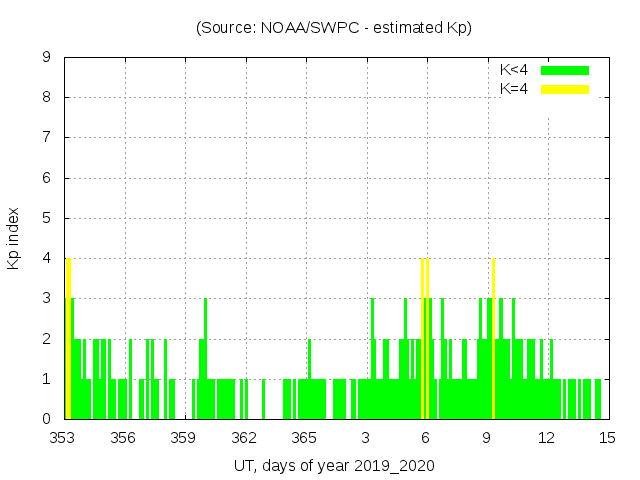Image resolution: width=640 pixels, height=480 pixels.
Task: Click the x-axis tick label 12
Action: pyautogui.click(x=546, y=438)
